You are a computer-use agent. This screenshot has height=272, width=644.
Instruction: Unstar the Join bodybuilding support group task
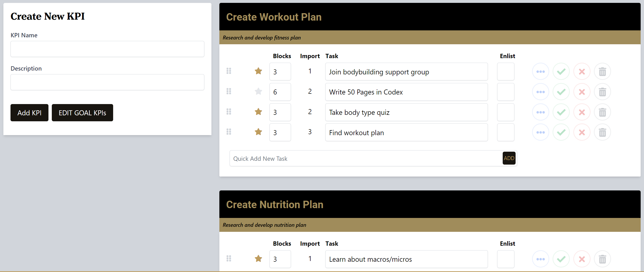coord(258,71)
